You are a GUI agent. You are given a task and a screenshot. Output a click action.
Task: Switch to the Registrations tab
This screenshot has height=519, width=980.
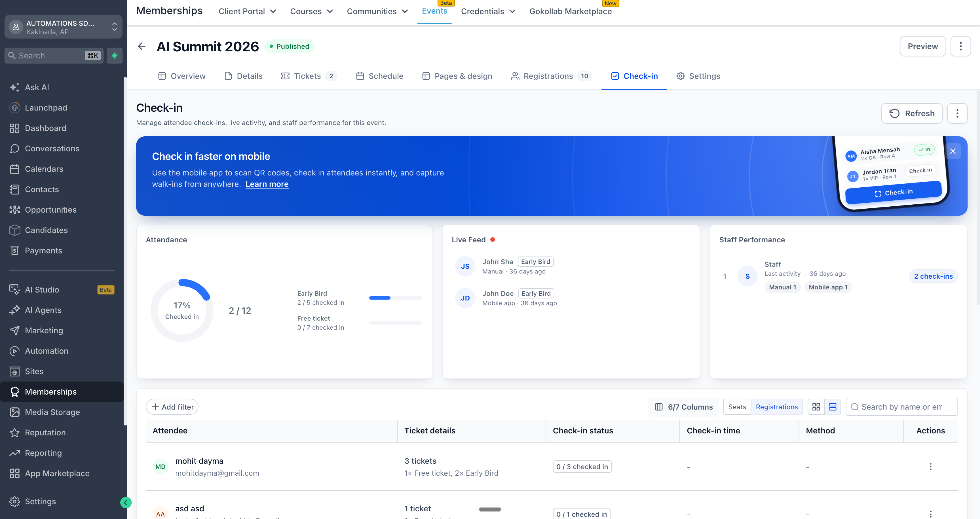point(551,76)
